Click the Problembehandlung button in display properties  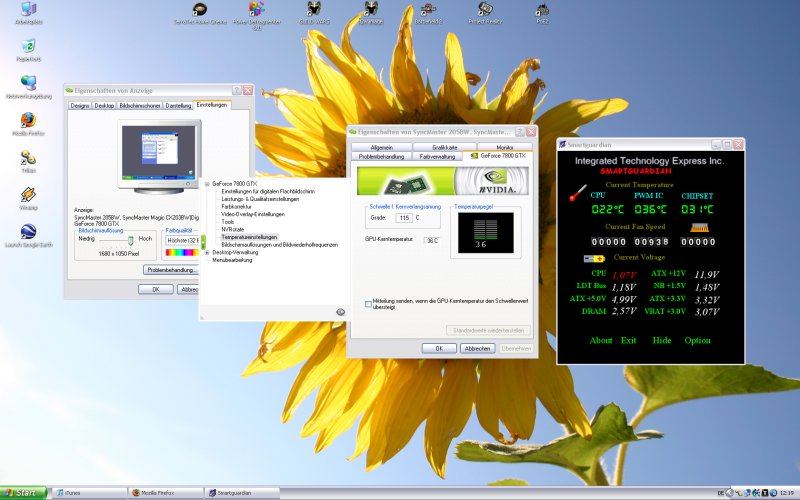(172, 270)
